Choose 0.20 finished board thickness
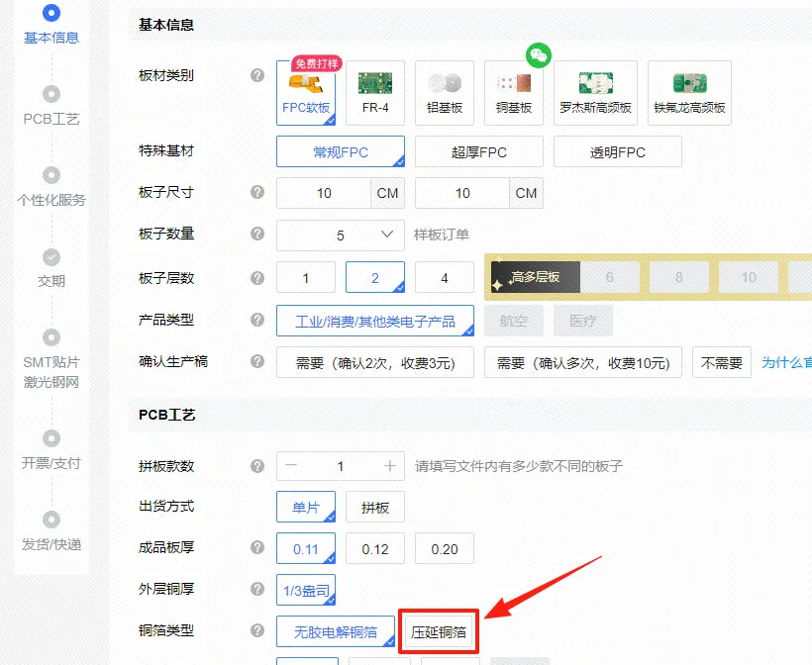This screenshot has width=812, height=665. coord(444,549)
